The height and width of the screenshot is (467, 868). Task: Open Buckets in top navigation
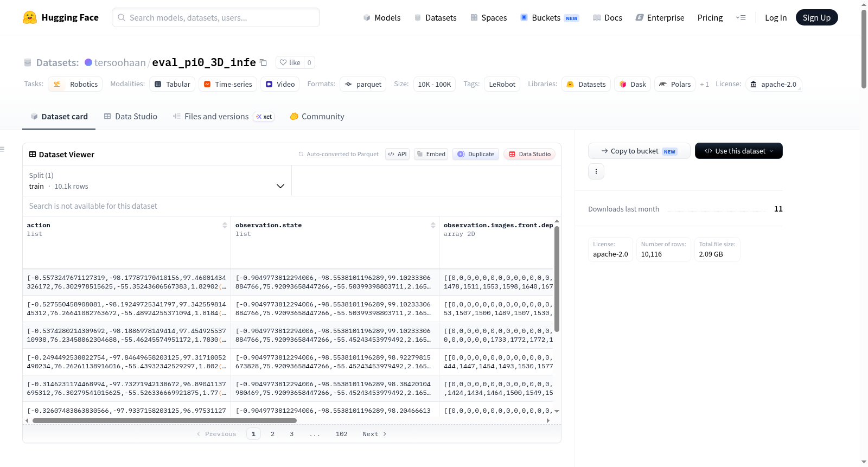(549, 17)
